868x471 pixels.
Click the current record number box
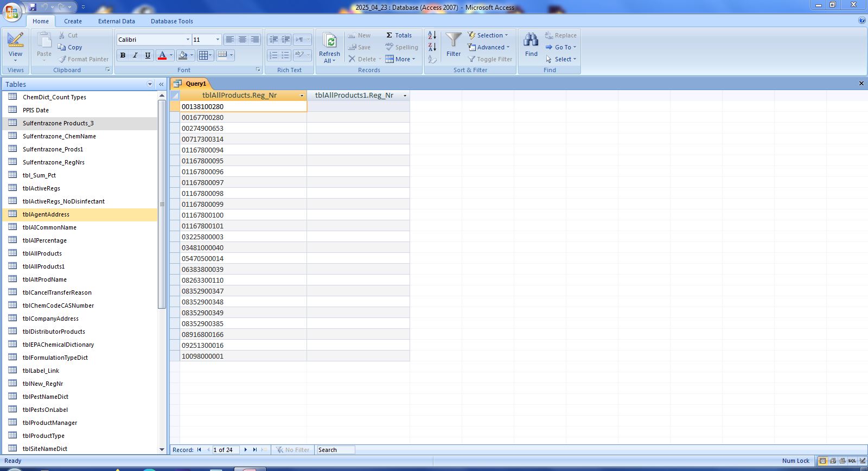(226, 450)
